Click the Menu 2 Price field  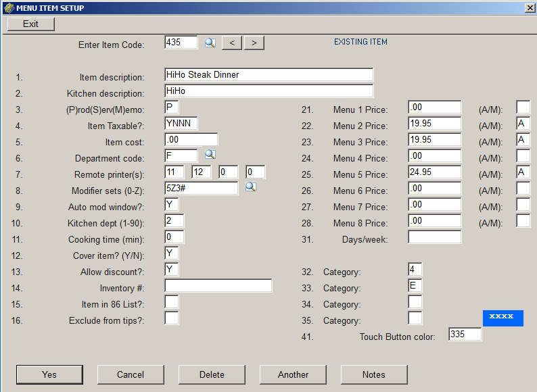(x=435, y=123)
